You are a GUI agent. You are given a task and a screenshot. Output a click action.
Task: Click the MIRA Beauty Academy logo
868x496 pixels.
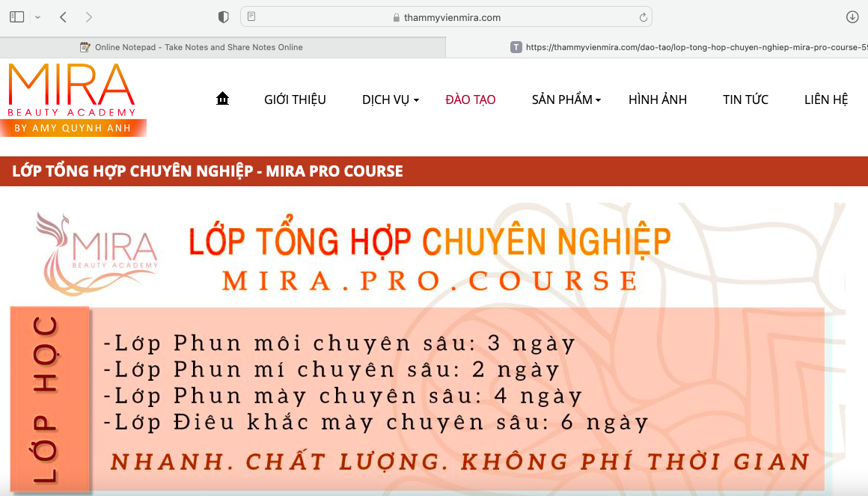pyautogui.click(x=73, y=99)
